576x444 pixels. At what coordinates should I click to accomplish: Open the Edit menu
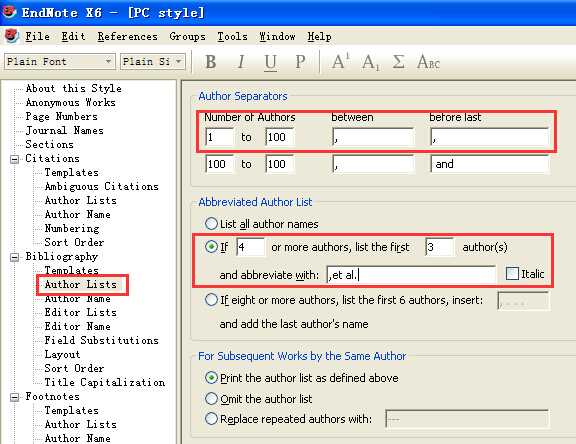pos(73,36)
